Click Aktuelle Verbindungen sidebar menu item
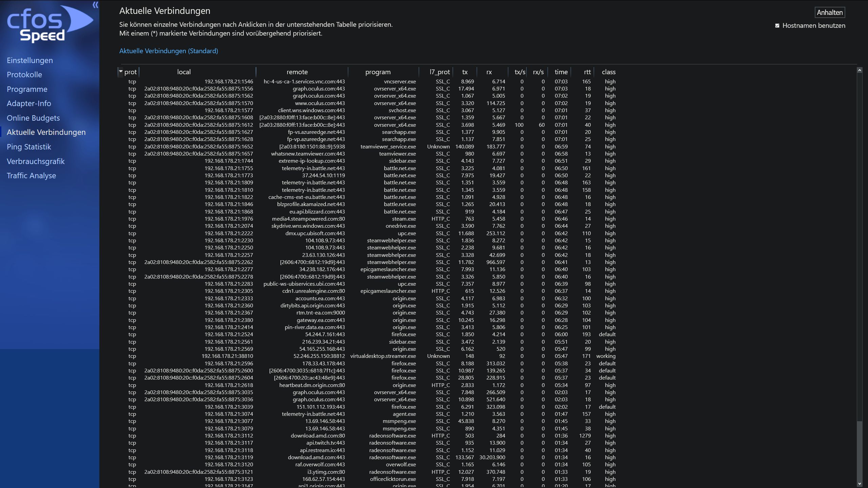The image size is (868, 488). pyautogui.click(x=46, y=132)
